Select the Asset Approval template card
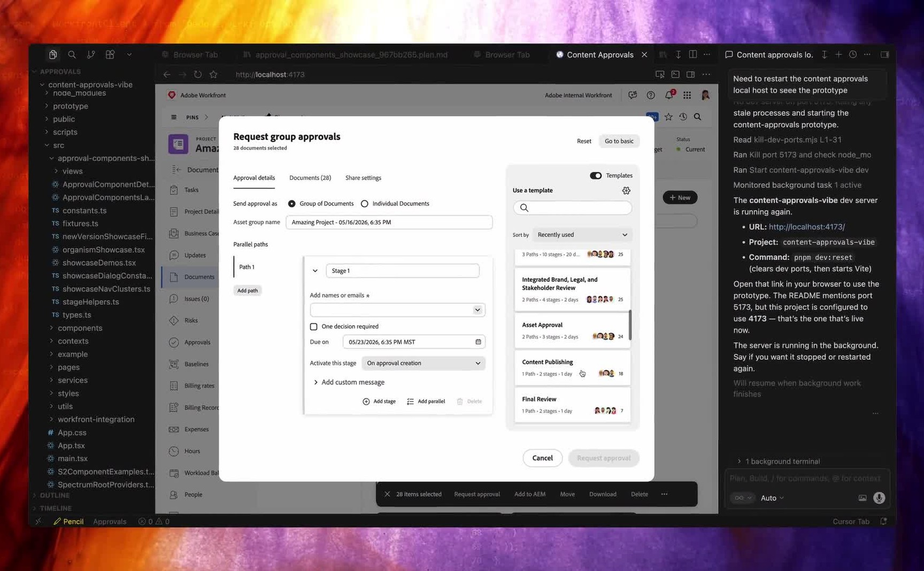This screenshot has height=571, width=924. pyautogui.click(x=572, y=330)
